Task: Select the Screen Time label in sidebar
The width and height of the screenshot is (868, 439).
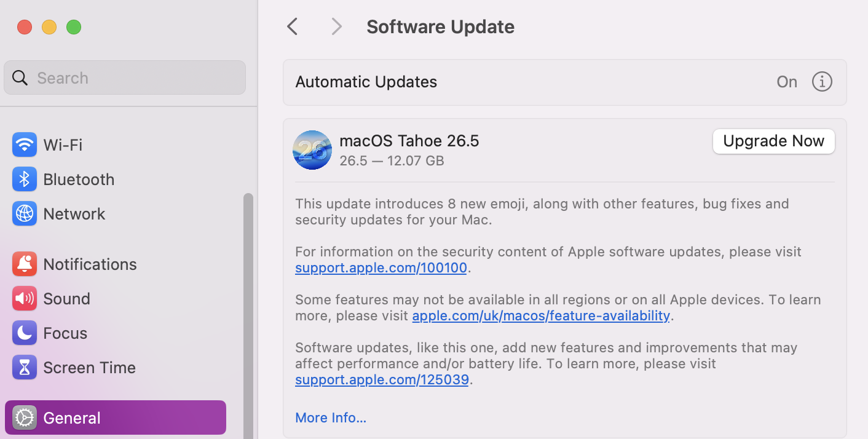Action: 90,368
